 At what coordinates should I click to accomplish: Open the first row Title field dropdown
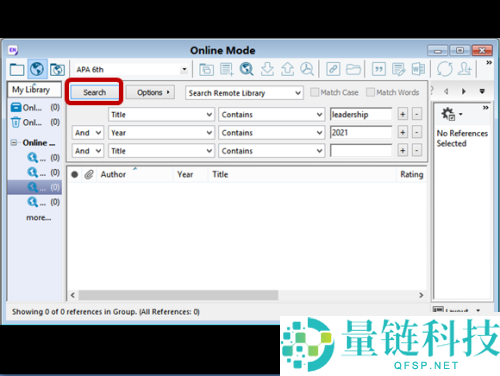click(161, 114)
